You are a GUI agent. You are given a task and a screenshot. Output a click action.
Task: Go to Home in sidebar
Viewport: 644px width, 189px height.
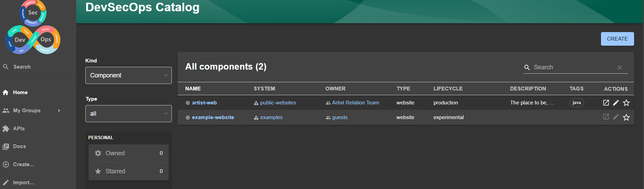pyautogui.click(x=20, y=92)
